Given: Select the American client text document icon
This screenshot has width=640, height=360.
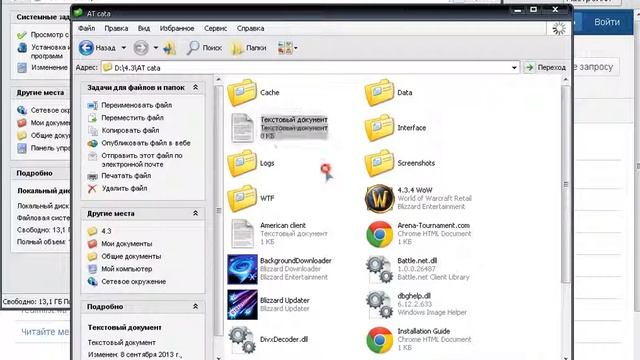Looking at the screenshot, I should [242, 233].
